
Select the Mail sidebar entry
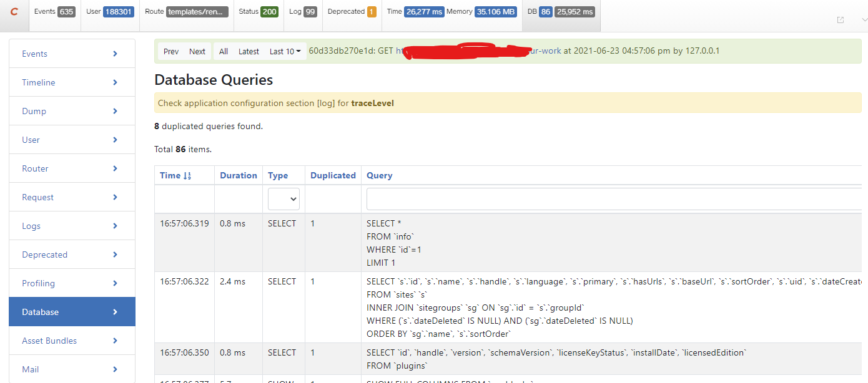pos(72,369)
